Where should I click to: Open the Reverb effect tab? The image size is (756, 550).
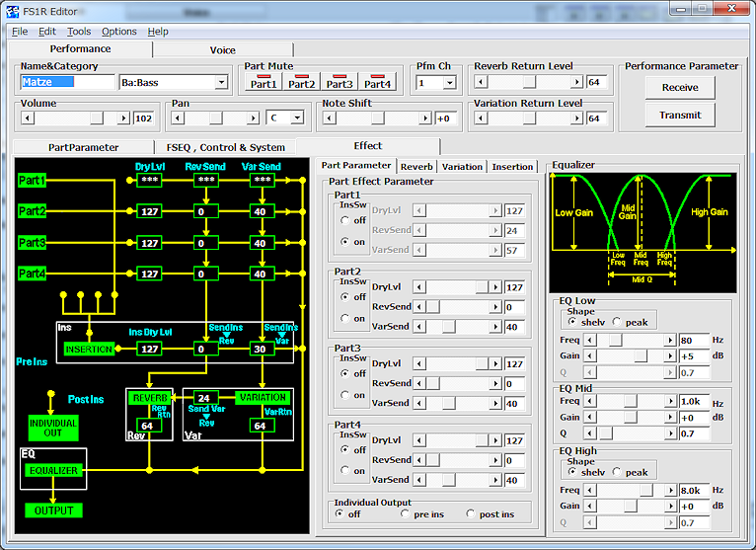pyautogui.click(x=416, y=167)
